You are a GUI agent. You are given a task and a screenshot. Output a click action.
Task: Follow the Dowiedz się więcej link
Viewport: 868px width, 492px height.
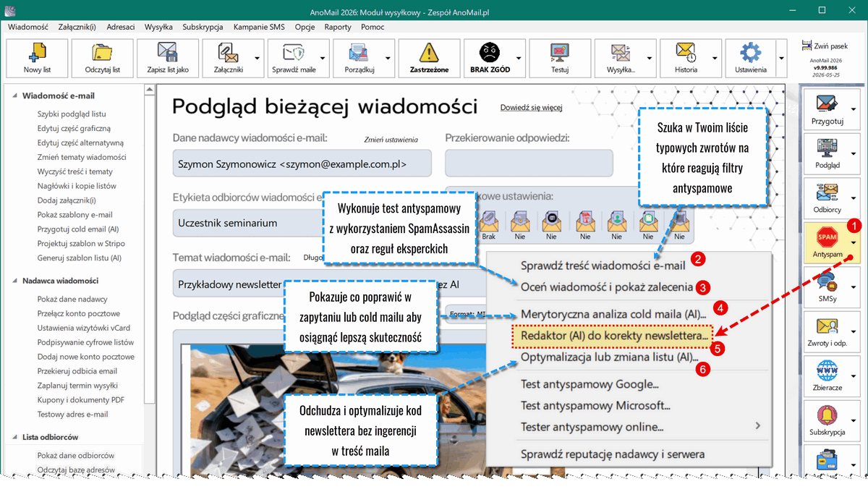[x=532, y=108]
